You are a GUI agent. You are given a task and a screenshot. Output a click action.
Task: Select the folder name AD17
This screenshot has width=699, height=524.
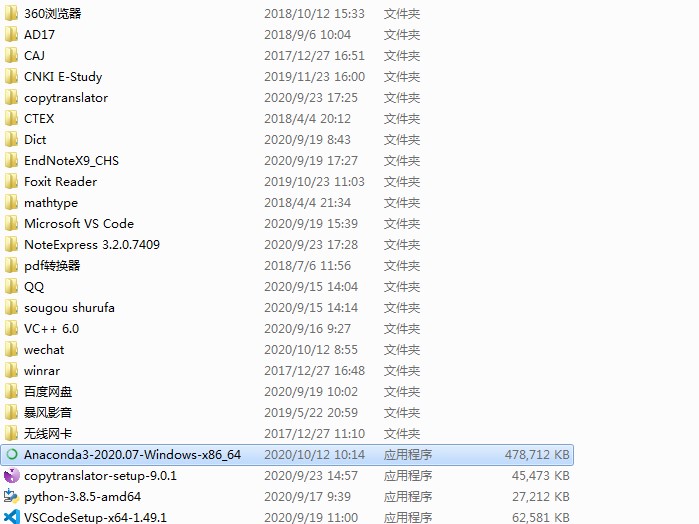click(39, 34)
